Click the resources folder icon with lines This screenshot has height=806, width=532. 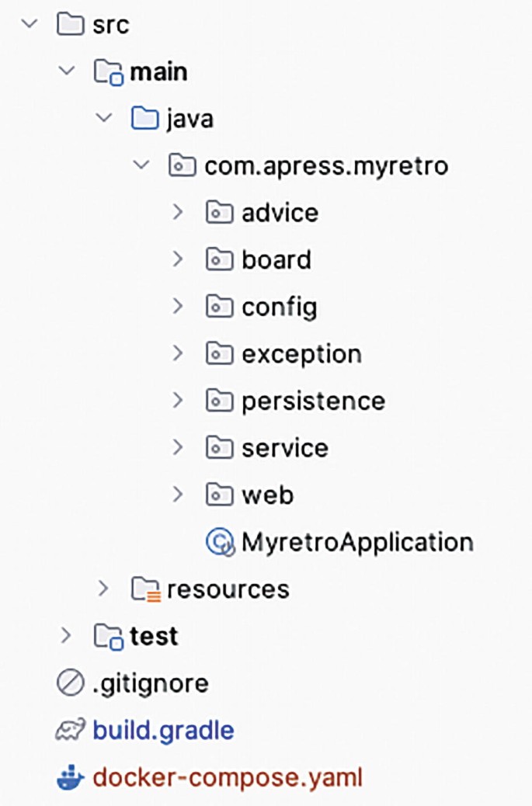[146, 589]
